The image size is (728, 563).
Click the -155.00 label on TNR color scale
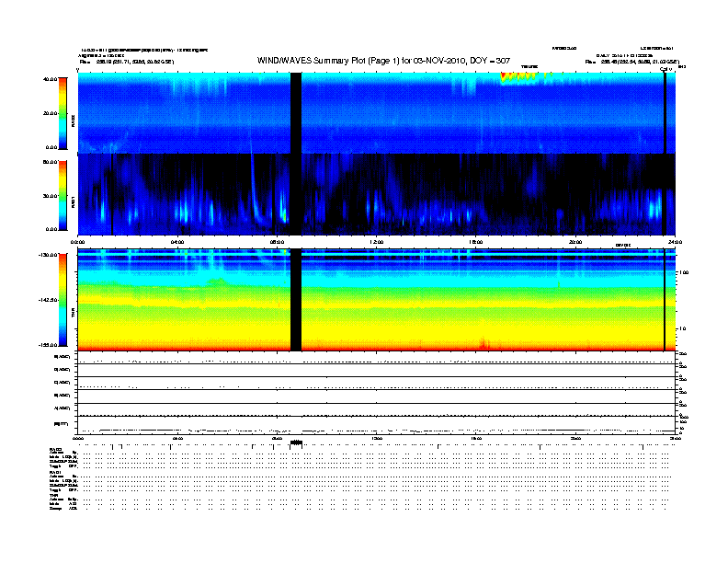point(48,345)
